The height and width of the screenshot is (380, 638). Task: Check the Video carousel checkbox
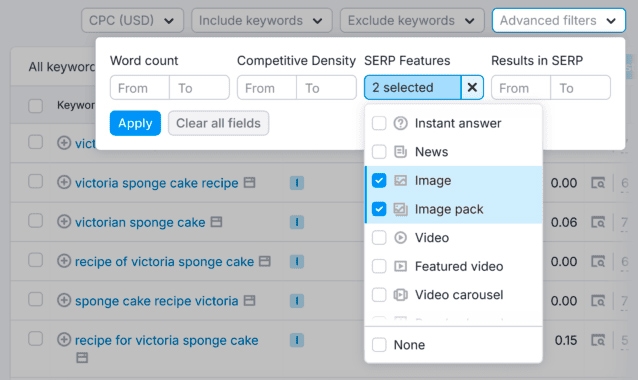coord(379,295)
